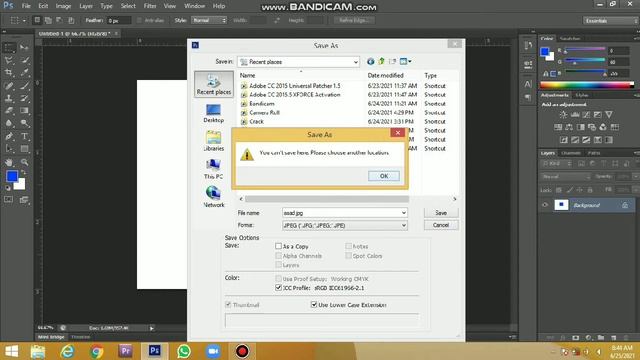Viewport: 640px width, 360px height.
Task: Click OK in the warning dialog
Action: 384,176
